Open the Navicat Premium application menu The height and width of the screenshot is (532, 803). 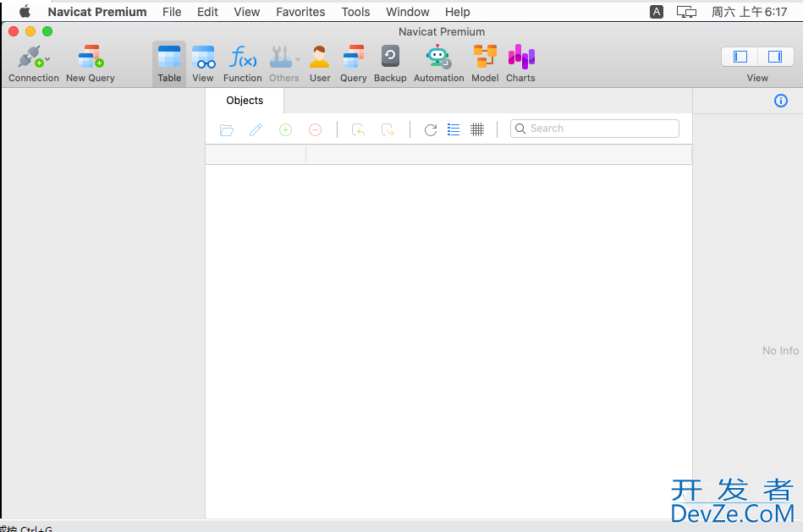click(97, 12)
